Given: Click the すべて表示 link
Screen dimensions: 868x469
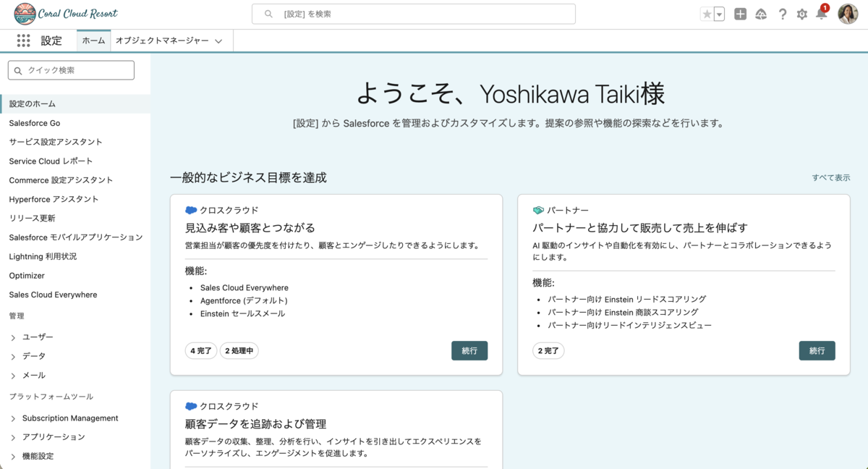Looking at the screenshot, I should (x=830, y=177).
